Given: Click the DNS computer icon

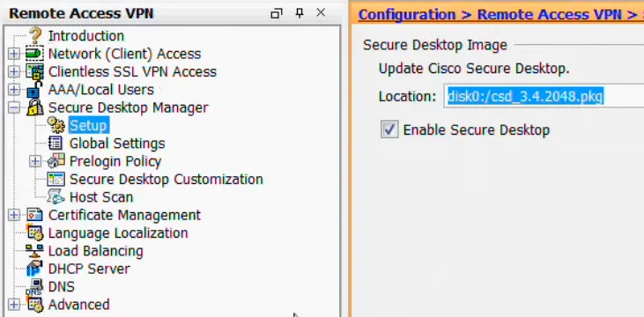Looking at the screenshot, I should tap(34, 286).
